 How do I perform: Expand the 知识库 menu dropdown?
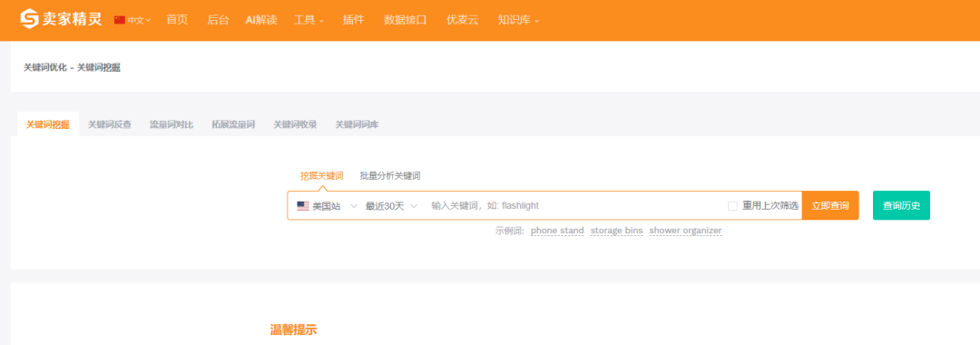[x=518, y=20]
